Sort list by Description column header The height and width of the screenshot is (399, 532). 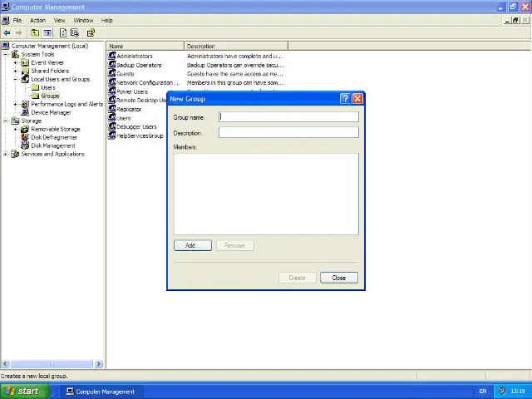pos(236,46)
